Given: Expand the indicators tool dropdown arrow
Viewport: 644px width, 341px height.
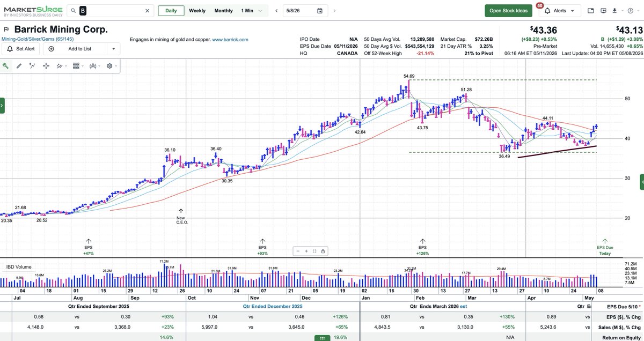Looking at the screenshot, I should click(x=66, y=66).
